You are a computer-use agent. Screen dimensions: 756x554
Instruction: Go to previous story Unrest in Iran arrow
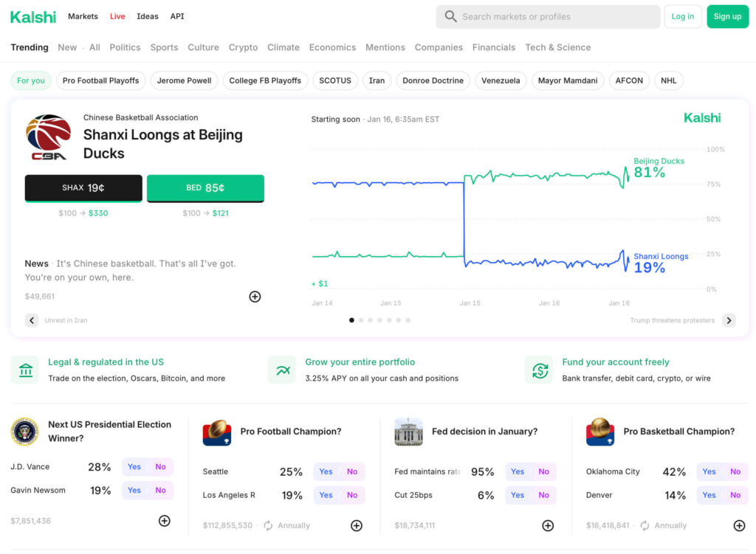pyautogui.click(x=32, y=320)
